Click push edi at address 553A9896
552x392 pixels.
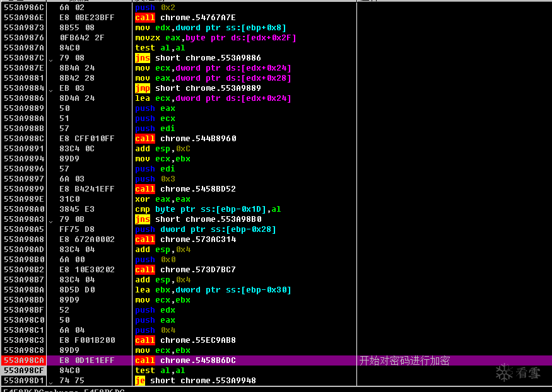pos(155,169)
